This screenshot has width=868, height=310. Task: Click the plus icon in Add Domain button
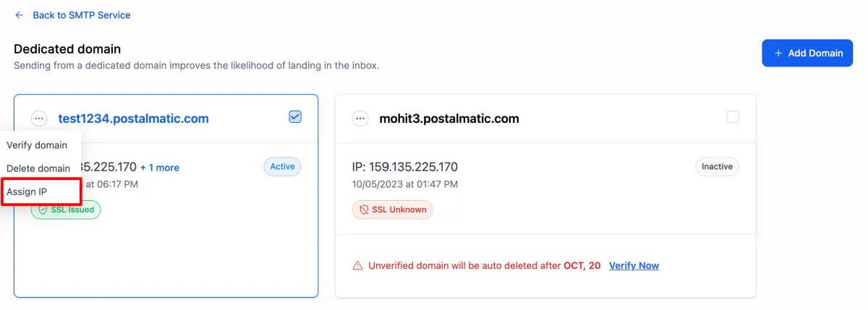tap(778, 53)
